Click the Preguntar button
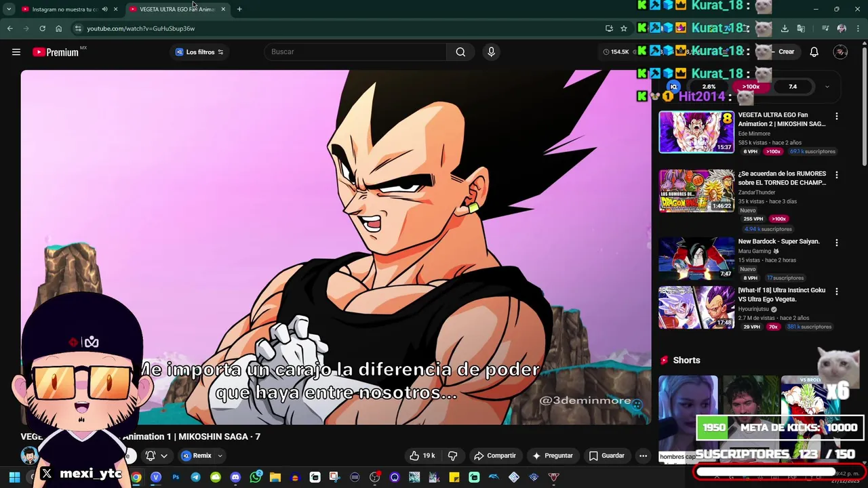The height and width of the screenshot is (488, 868). tap(553, 456)
